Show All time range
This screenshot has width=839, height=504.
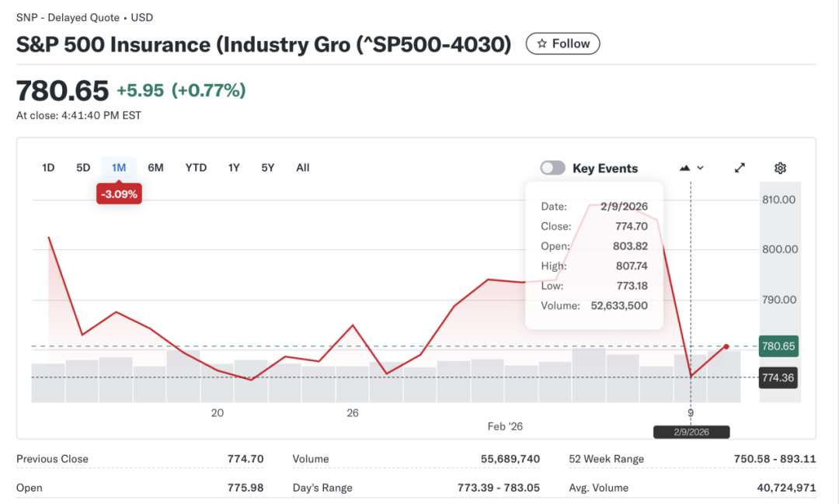pos(303,168)
